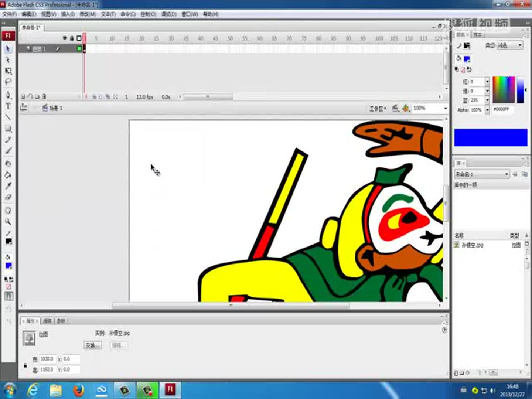Open the workspace dropdown in edit bar
Image resolution: width=532 pixels, height=399 pixels.
click(378, 108)
